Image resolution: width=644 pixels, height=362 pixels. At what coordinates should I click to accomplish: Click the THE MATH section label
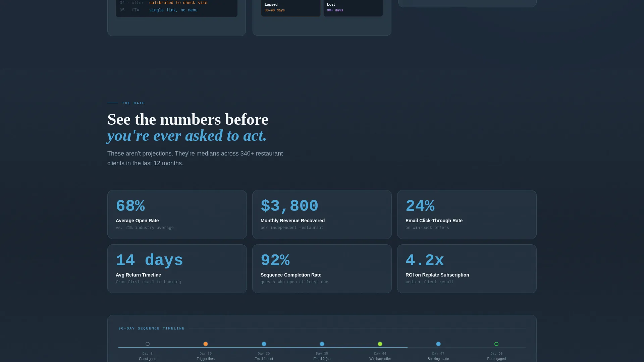coord(133,103)
